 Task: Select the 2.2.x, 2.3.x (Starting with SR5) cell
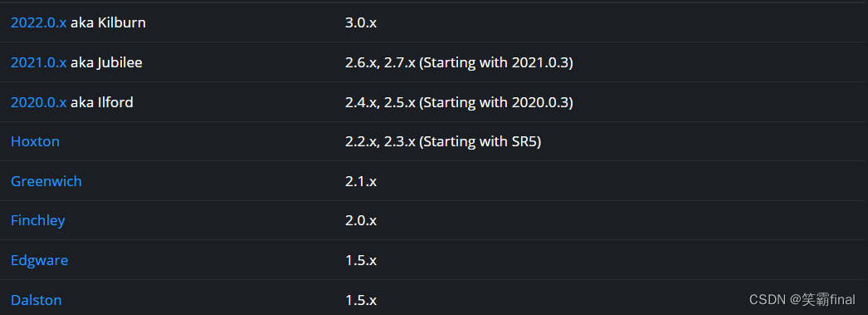443,142
